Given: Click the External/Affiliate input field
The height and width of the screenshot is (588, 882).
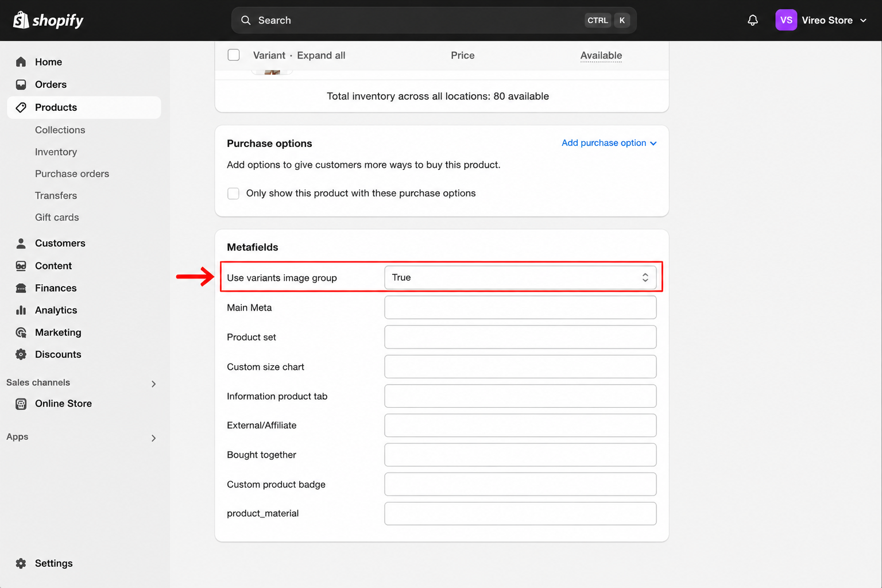Looking at the screenshot, I should [520, 425].
